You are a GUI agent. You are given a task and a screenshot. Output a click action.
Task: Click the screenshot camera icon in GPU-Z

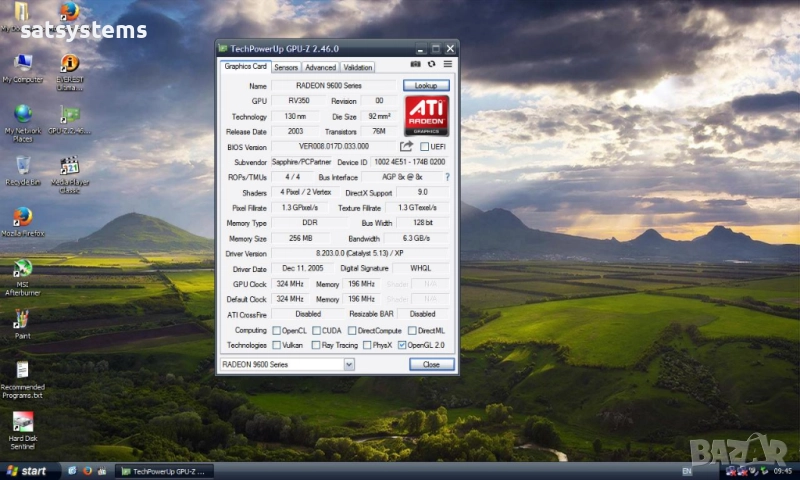pyautogui.click(x=416, y=65)
